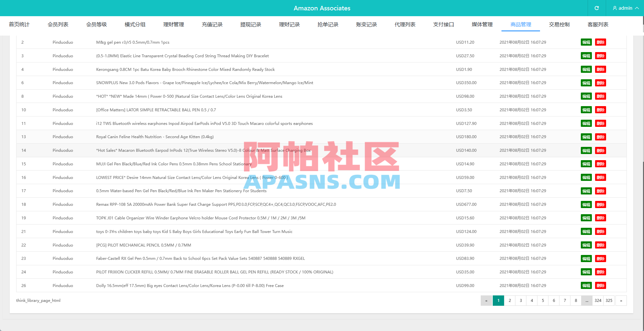644x331 pixels.
Task: Open 代理列表 tab
Action: coord(405,25)
